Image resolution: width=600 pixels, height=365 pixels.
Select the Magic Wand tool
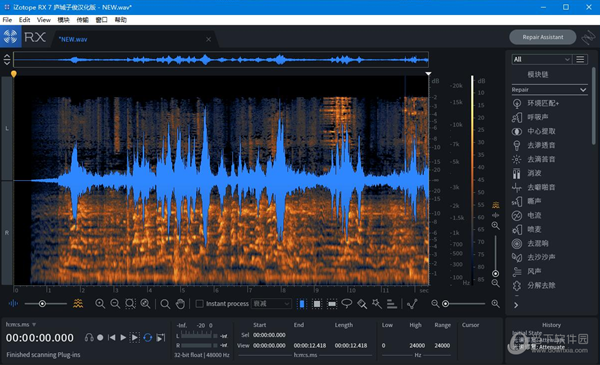tap(377, 304)
